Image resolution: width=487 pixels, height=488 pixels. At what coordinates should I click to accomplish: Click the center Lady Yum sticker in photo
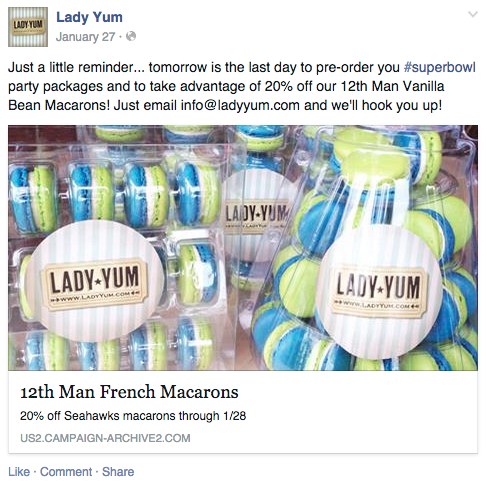pyautogui.click(x=256, y=215)
